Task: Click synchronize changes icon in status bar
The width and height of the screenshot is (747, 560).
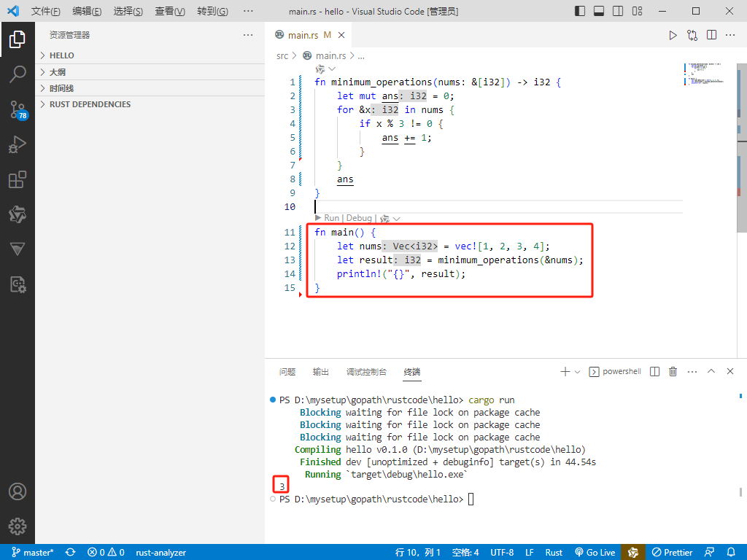Action: [71, 553]
